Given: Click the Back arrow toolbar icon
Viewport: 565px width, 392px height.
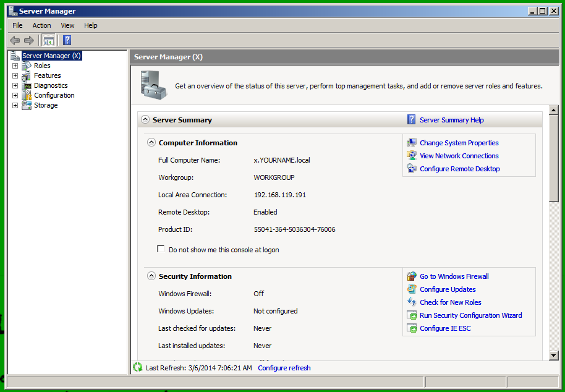Looking at the screenshot, I should coord(15,40).
